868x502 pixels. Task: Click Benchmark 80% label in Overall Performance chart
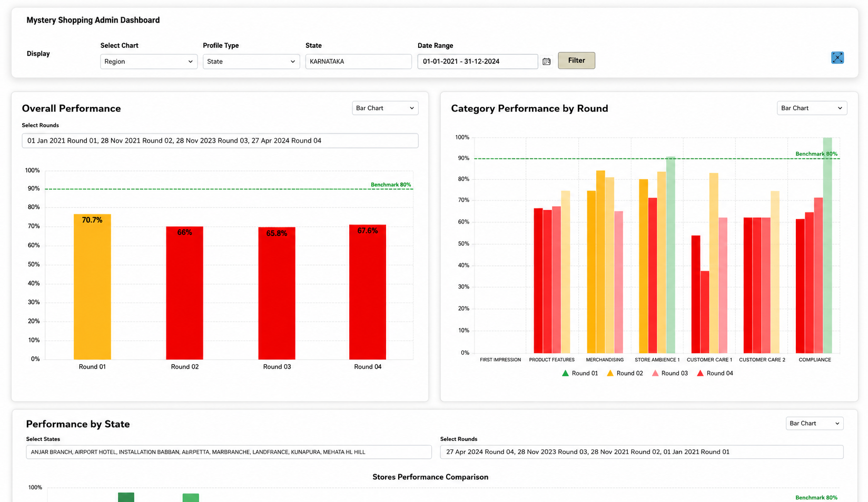click(391, 185)
